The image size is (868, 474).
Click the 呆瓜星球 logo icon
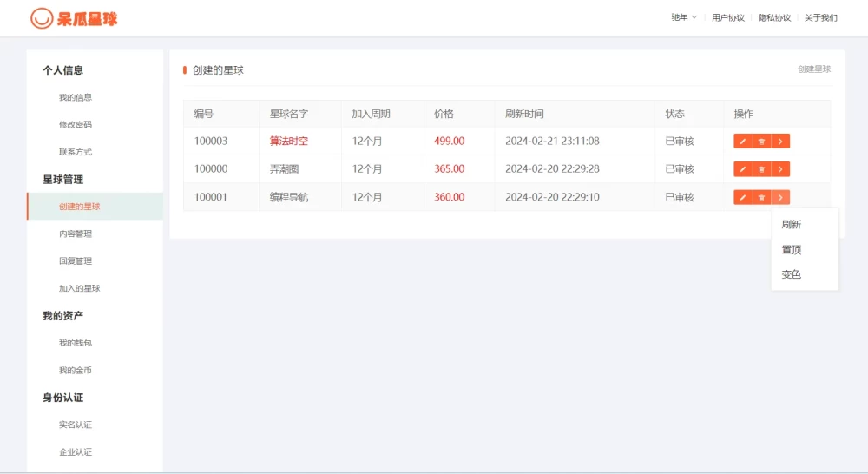coord(42,18)
